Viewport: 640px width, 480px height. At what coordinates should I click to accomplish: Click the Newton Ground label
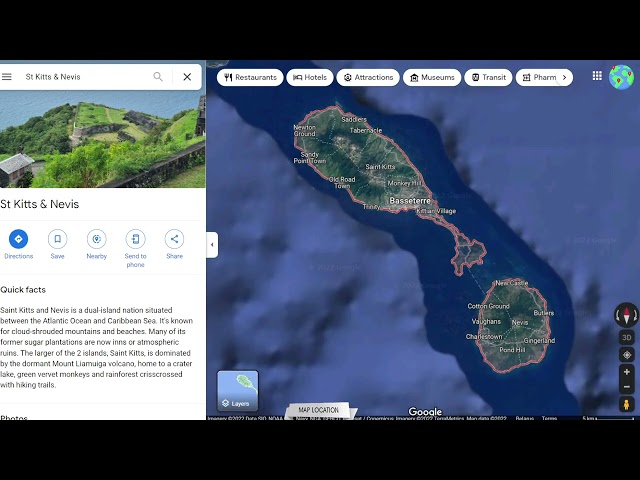click(304, 131)
